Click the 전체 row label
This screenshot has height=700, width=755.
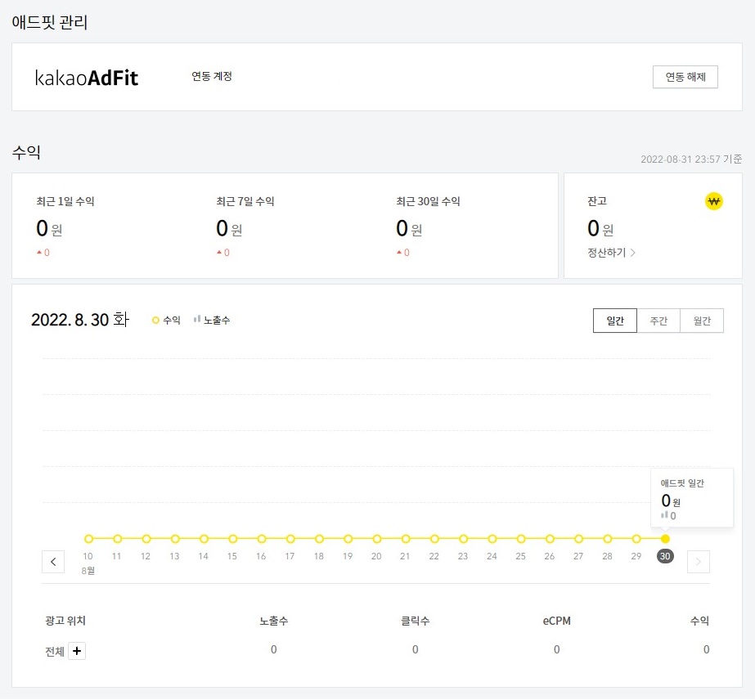(x=55, y=652)
